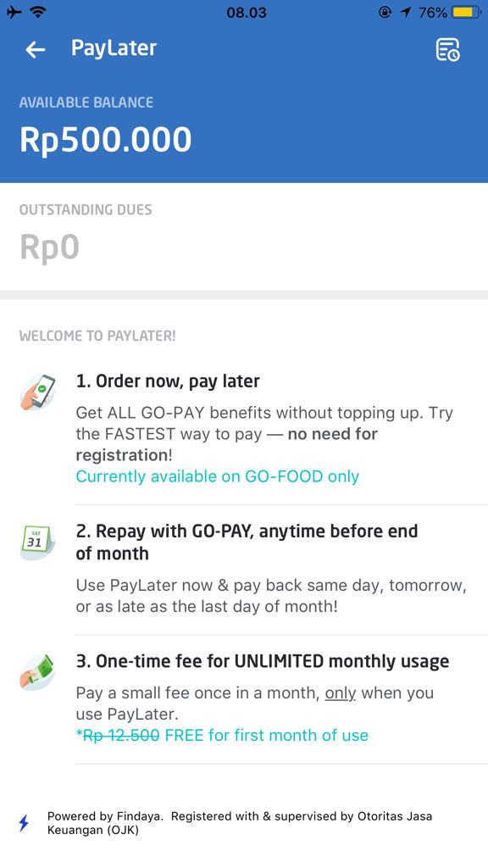Tap the phone-in-hand order icon
The image size is (488, 868).
[37, 392]
